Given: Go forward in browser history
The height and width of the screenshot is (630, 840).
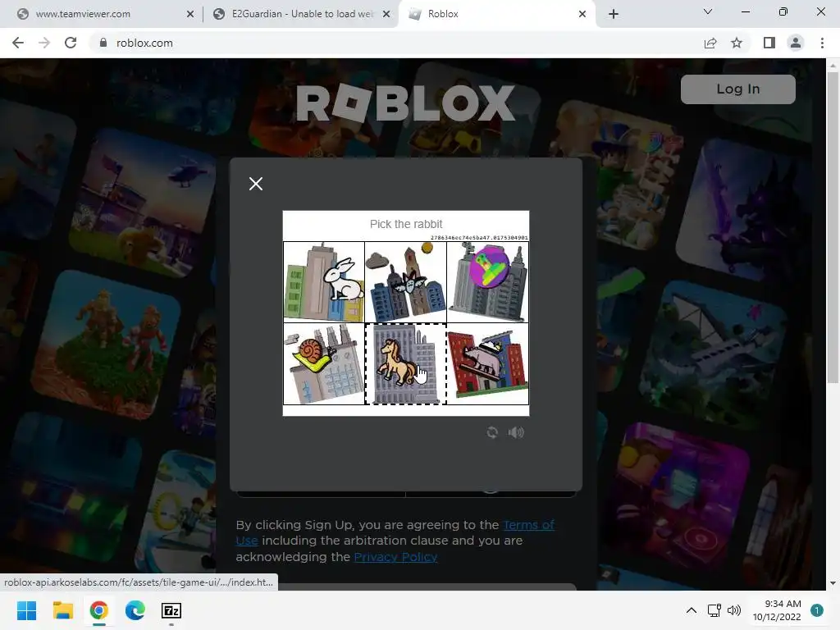Looking at the screenshot, I should pos(44,43).
